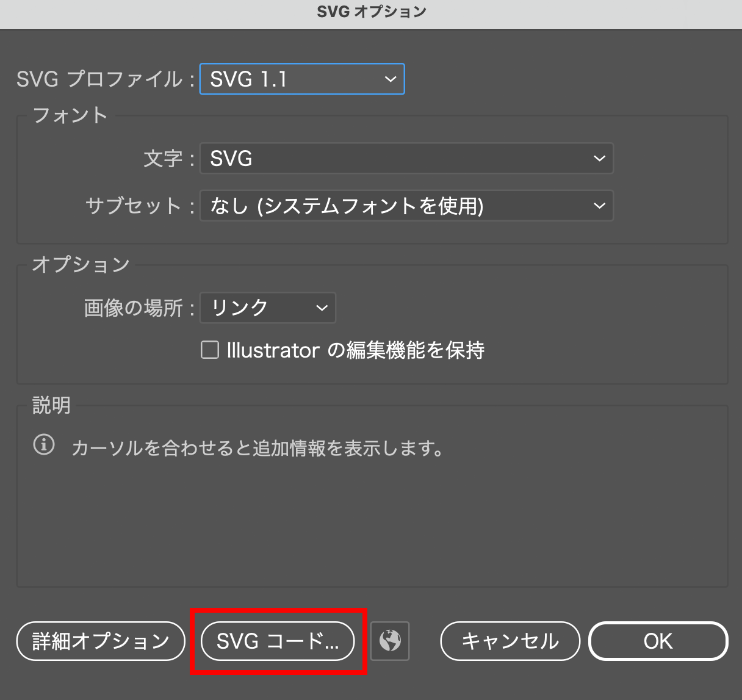The image size is (742, 700).
Task: Enable Illustrator の編集機能を保持 checkbox
Action: [x=210, y=350]
